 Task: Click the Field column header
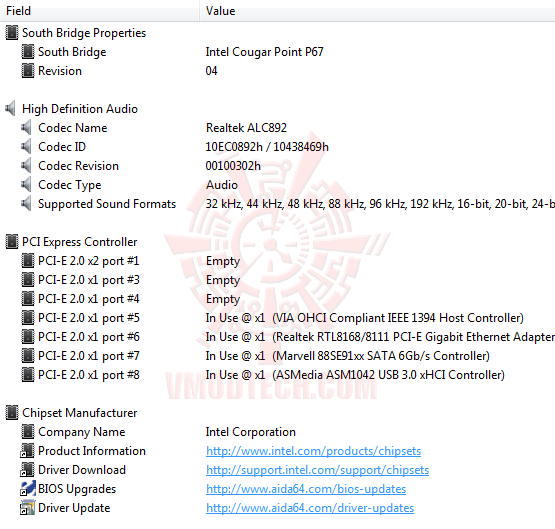[x=99, y=11]
